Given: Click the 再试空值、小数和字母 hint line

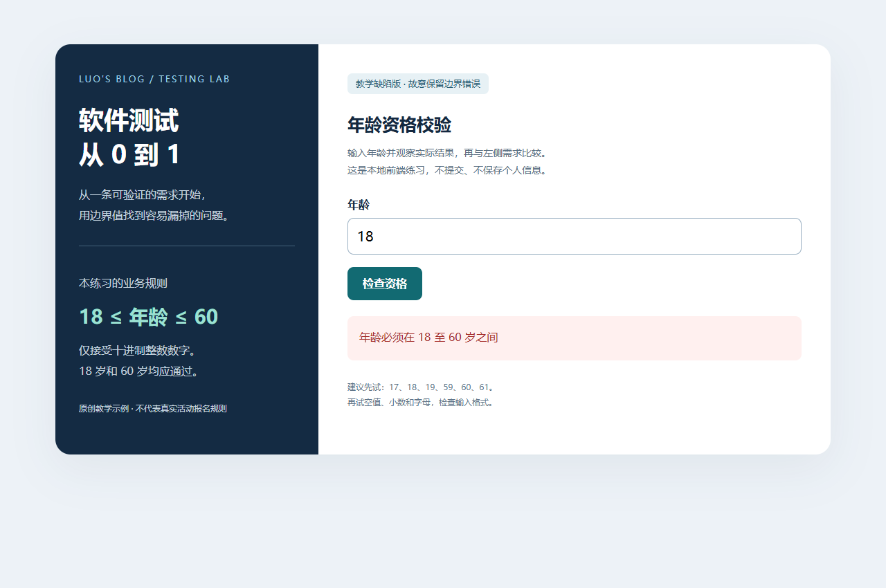Looking at the screenshot, I should click(x=421, y=403).
